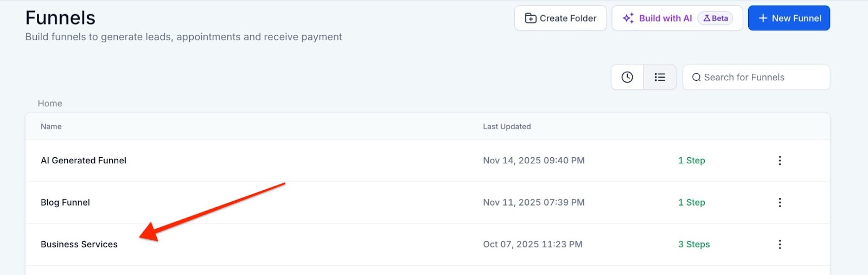Image resolution: width=868 pixels, height=275 pixels.
Task: Go to Home breadcrumb
Action: pyautogui.click(x=50, y=103)
